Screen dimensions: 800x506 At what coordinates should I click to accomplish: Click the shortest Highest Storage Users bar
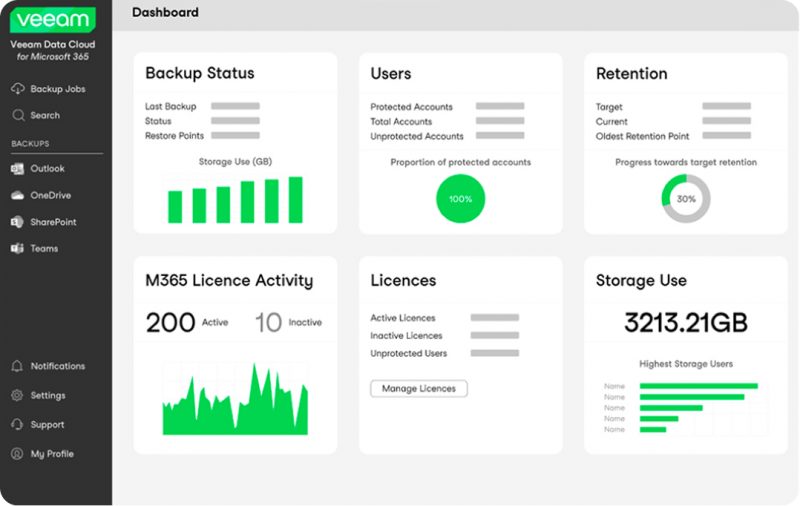(653, 429)
